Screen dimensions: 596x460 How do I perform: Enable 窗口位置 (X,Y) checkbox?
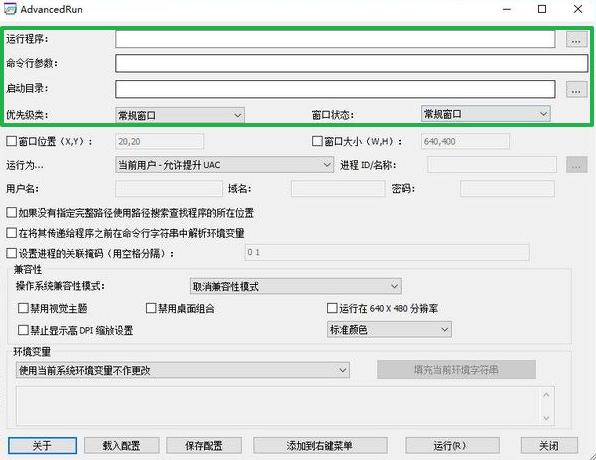point(11,141)
